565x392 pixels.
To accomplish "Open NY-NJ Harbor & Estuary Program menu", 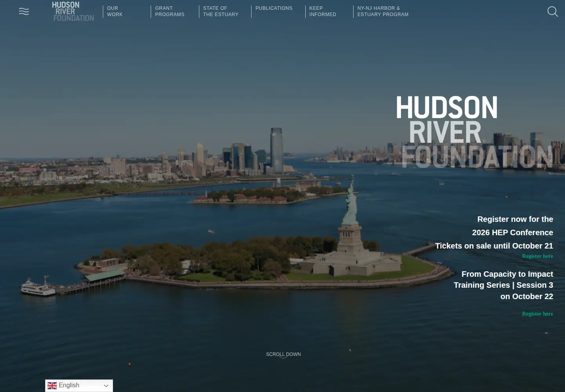I will click(x=383, y=11).
